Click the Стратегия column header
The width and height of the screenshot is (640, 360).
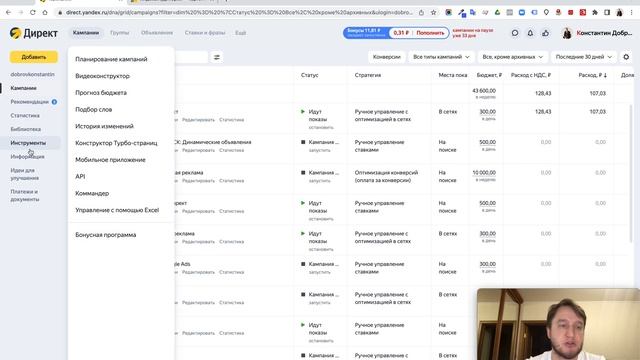[x=368, y=75]
